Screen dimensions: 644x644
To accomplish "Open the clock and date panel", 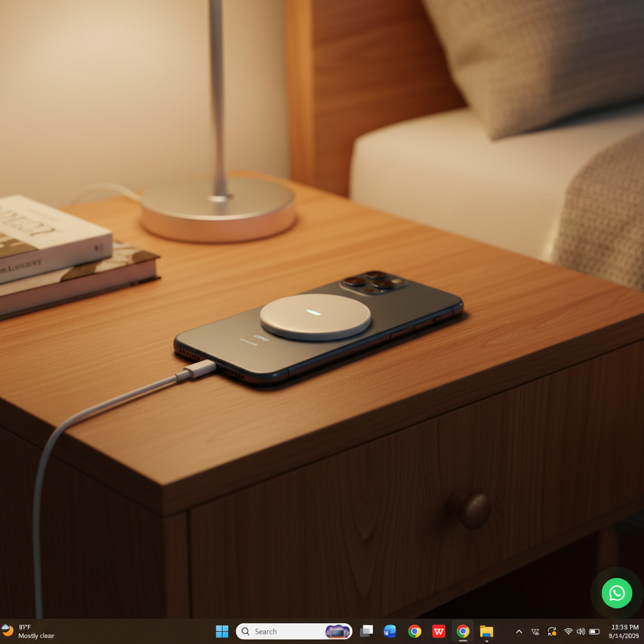I will click(625, 631).
